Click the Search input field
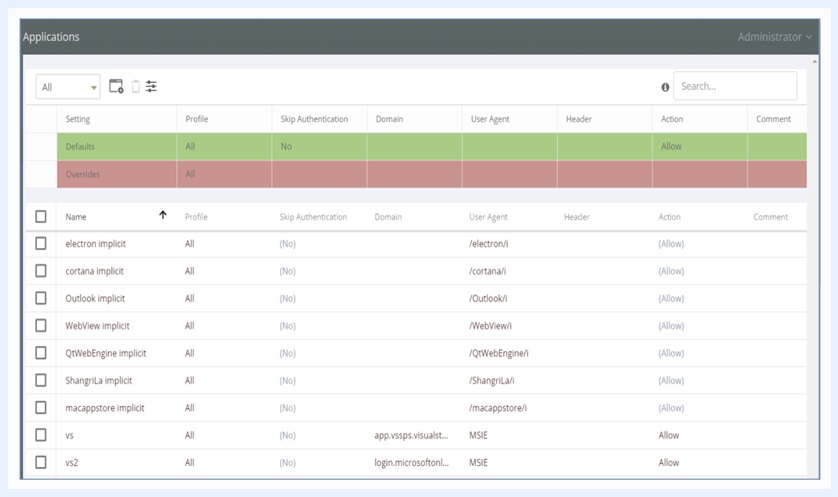838x497 pixels. [x=735, y=86]
